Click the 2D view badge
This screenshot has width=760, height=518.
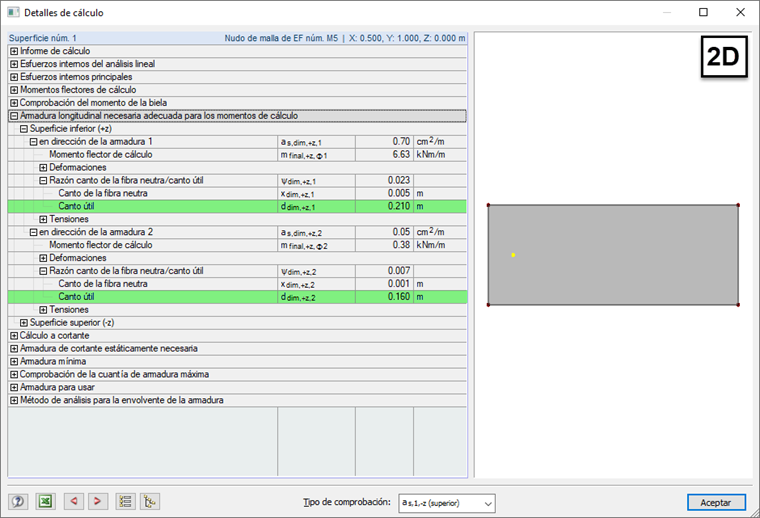pos(724,57)
